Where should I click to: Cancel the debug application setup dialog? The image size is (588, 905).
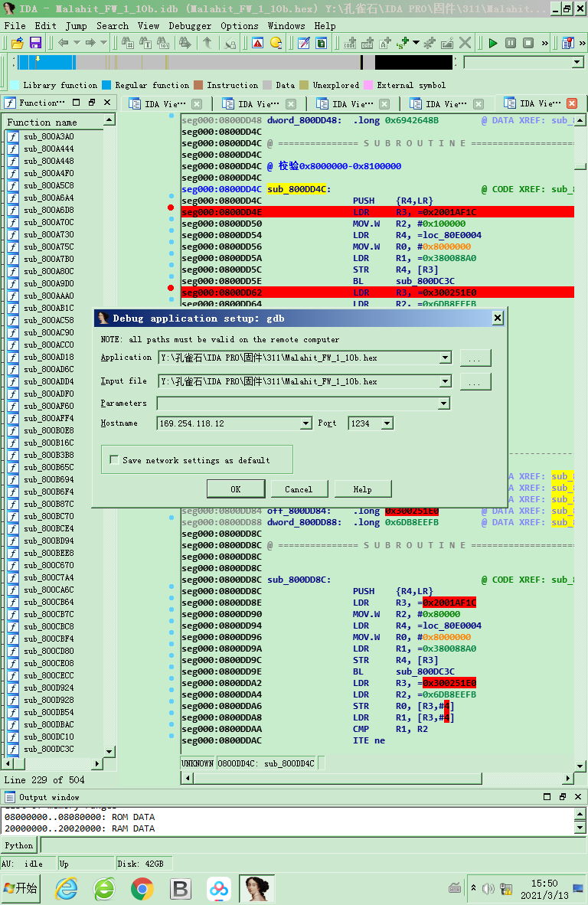[x=299, y=488]
